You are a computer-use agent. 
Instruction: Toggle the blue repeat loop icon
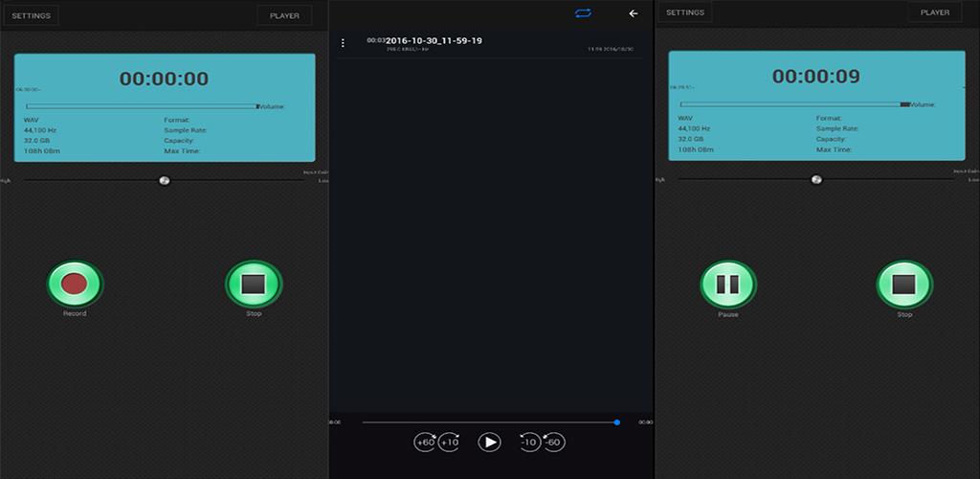583,13
